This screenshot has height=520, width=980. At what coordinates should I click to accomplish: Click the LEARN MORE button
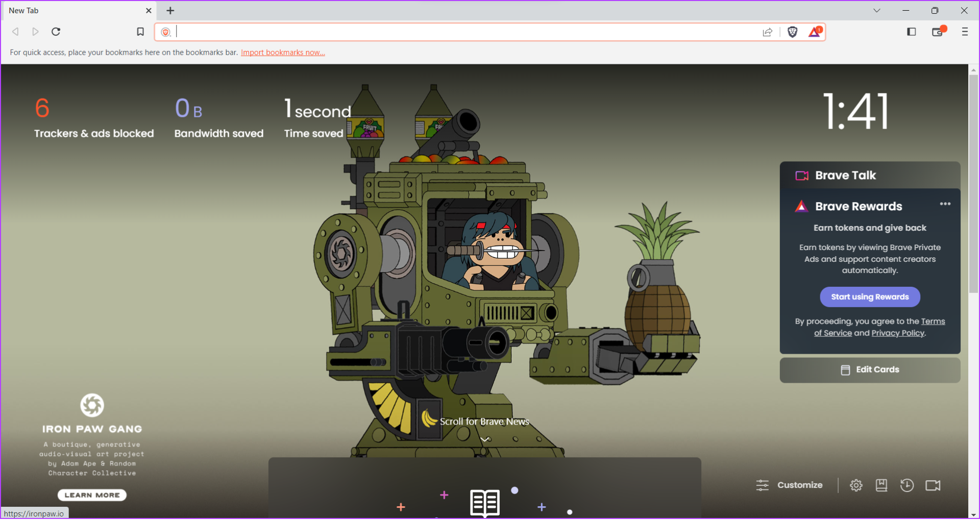92,495
